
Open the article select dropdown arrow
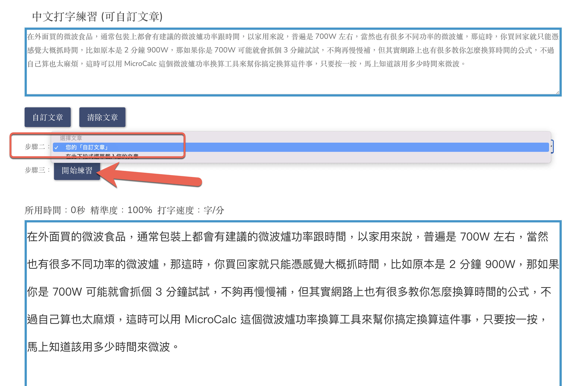pyautogui.click(x=551, y=147)
